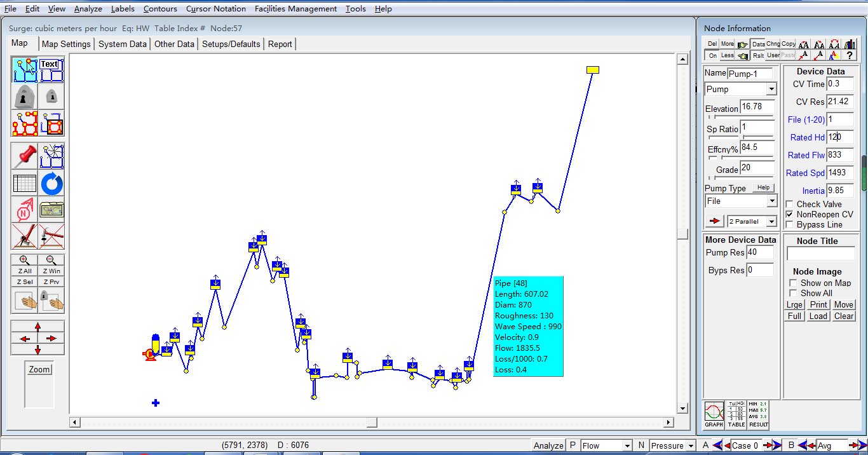Click the Zoom button
Image resolution: width=868 pixels, height=455 pixels.
[x=39, y=369]
